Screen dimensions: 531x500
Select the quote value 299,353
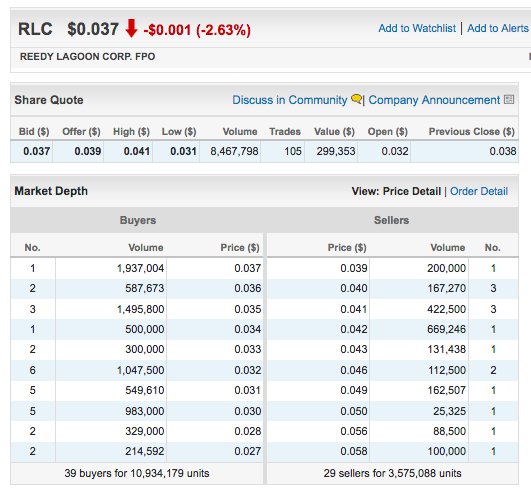(x=336, y=151)
